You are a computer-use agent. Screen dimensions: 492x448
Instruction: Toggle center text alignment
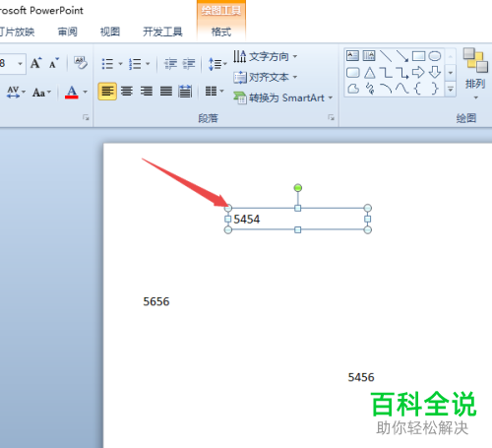coord(127,91)
